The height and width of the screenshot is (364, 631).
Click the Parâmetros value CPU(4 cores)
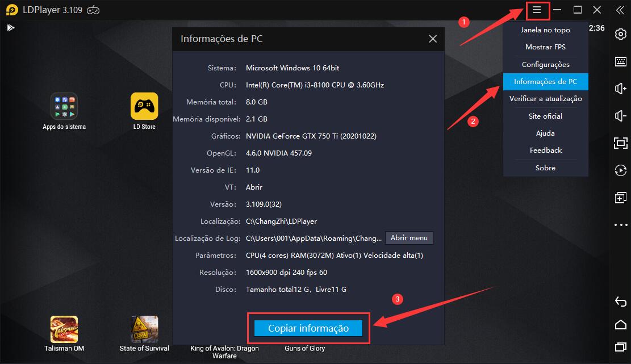pyautogui.click(x=334, y=256)
